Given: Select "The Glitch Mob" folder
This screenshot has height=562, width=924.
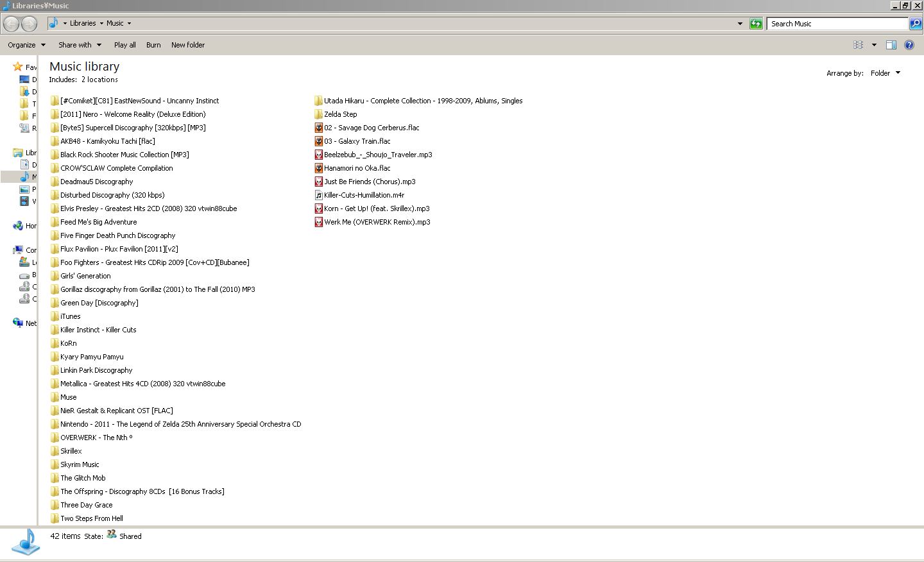Looking at the screenshot, I should pos(78,478).
